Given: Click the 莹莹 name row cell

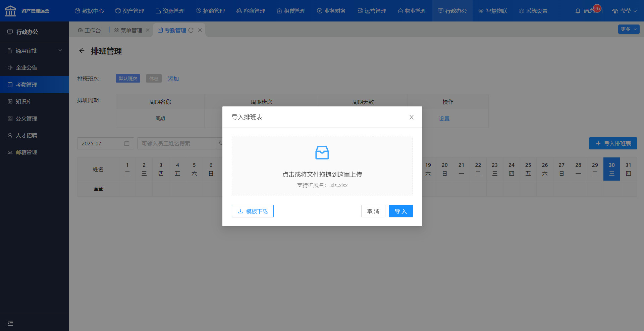Looking at the screenshot, I should [98, 189].
